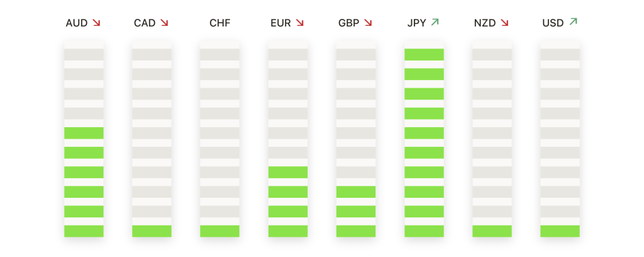Click the JPY currency label
Viewport: 644px width, 257px height.
[416, 23]
